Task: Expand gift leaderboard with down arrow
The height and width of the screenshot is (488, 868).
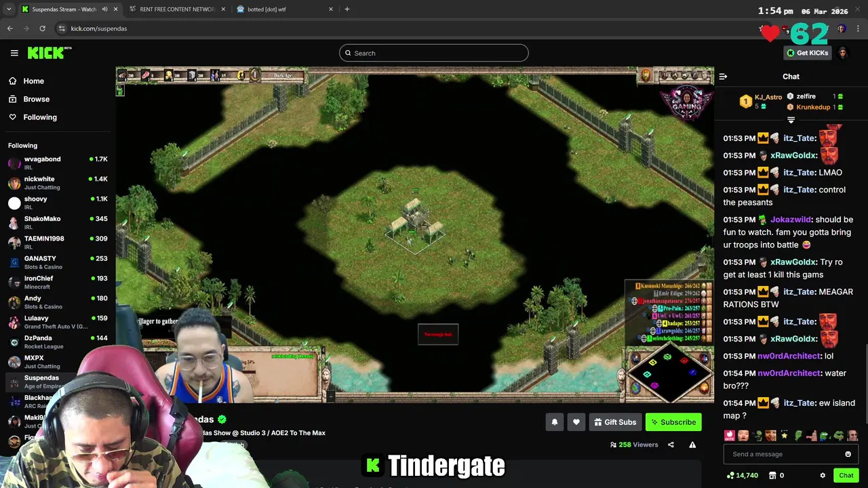Action: tap(791, 120)
